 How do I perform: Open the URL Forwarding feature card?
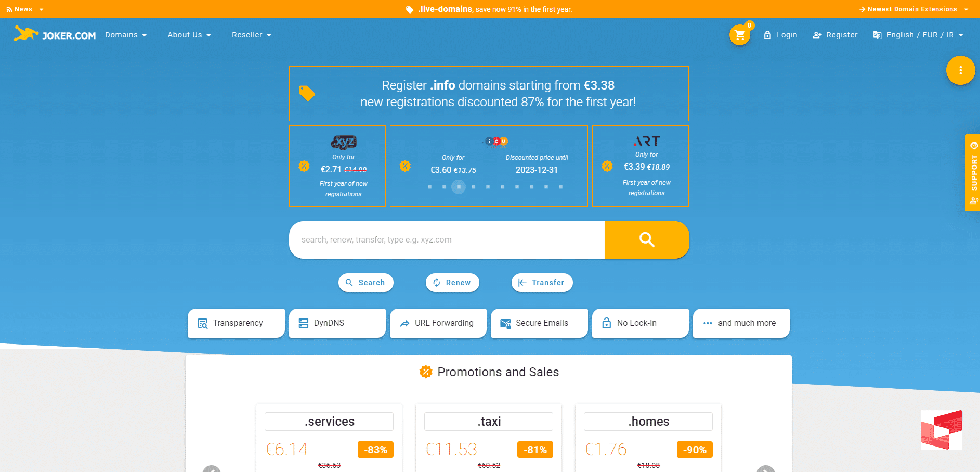tap(438, 323)
